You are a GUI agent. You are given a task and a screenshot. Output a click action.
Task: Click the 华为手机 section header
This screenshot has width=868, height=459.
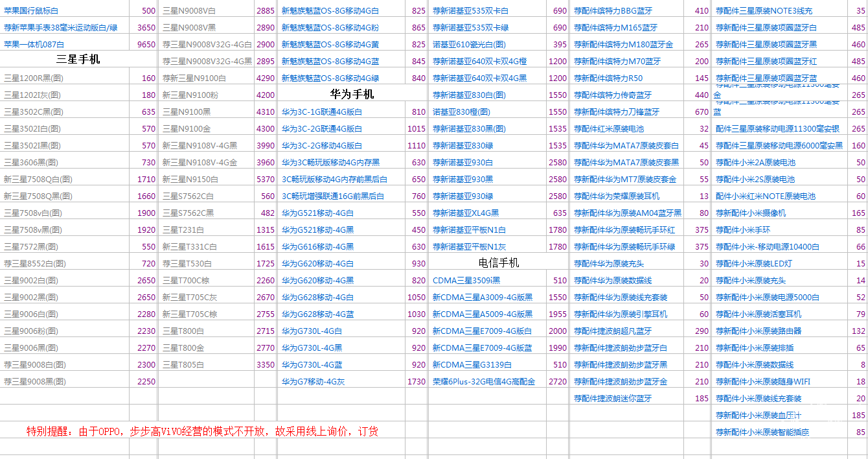(x=352, y=93)
